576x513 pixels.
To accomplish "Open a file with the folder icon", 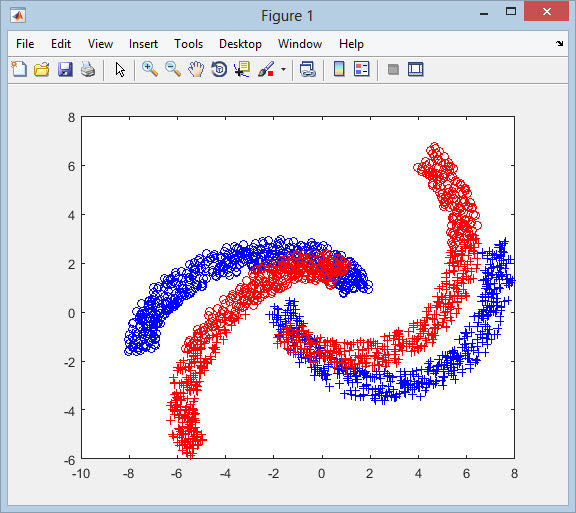I will [x=42, y=69].
